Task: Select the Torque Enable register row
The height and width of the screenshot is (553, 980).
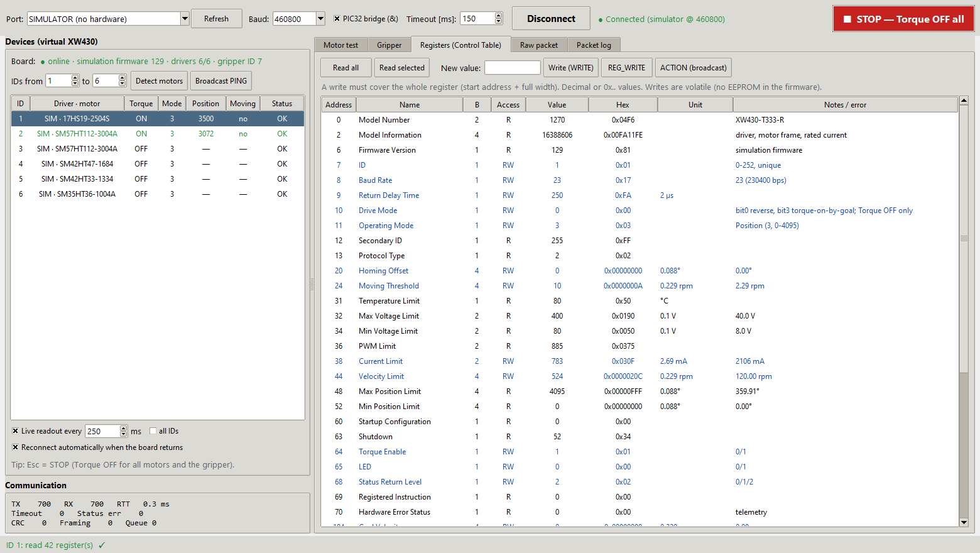Action: coord(640,452)
